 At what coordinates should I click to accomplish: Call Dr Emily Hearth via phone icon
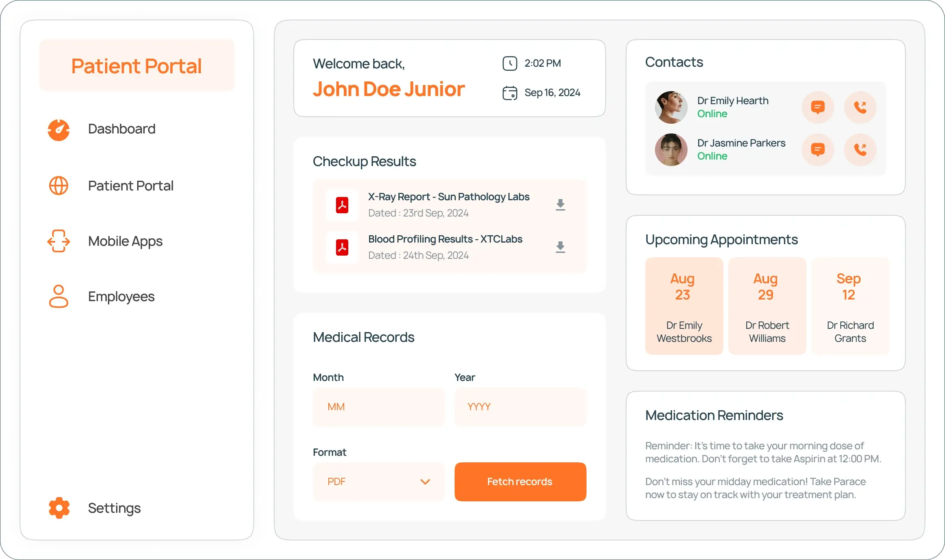point(860,107)
